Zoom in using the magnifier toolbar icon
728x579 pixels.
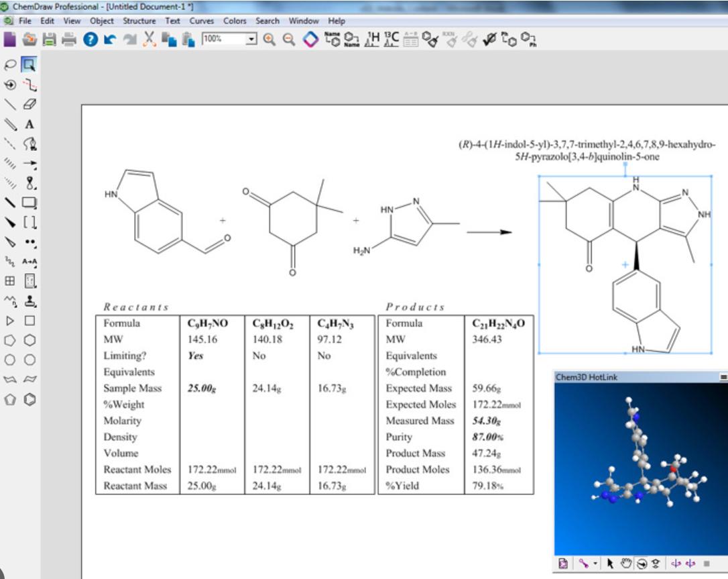coord(269,39)
